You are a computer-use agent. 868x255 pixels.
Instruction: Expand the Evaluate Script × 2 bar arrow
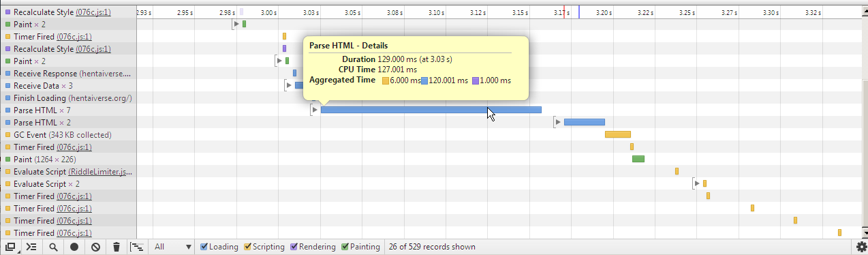coord(696,183)
